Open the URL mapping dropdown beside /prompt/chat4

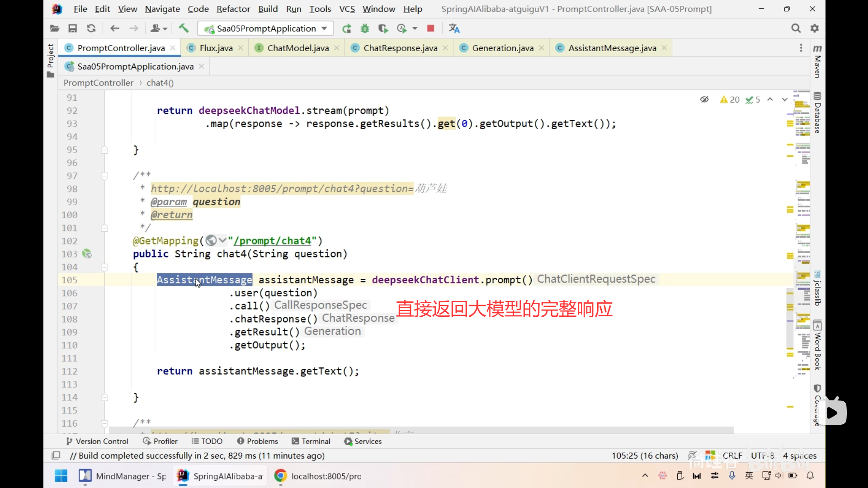click(222, 240)
